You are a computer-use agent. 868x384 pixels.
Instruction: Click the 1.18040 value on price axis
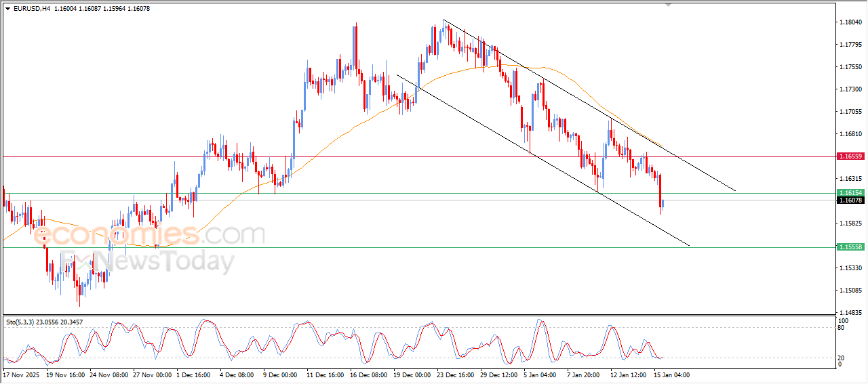click(x=850, y=22)
